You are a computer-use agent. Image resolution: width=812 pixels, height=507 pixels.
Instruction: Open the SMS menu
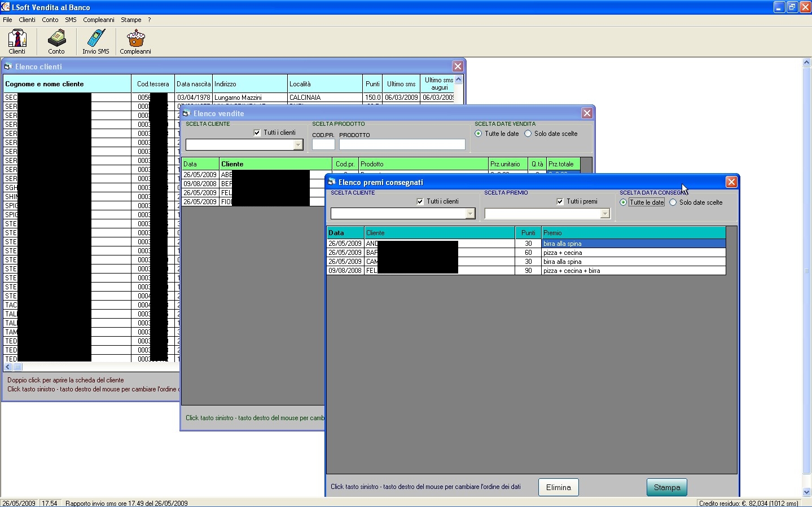pyautogui.click(x=71, y=20)
